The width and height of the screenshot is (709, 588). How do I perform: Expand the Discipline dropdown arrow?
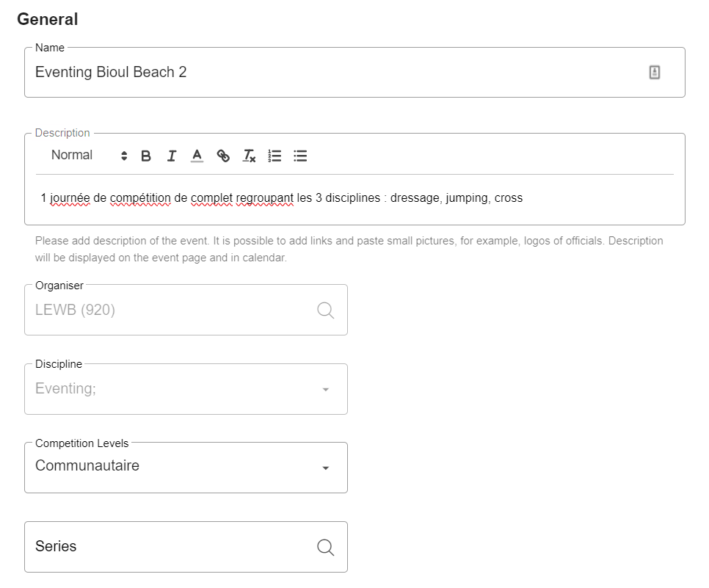coord(326,390)
